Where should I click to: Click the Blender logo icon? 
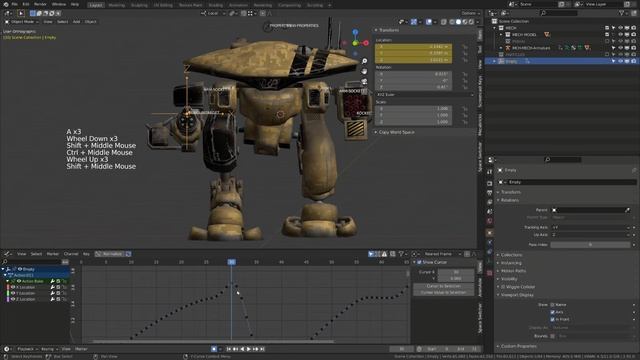(x=5, y=4)
